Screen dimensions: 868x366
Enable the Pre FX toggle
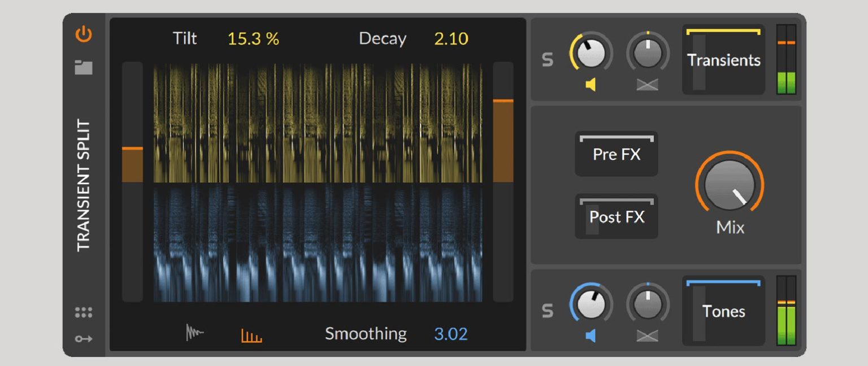pos(615,154)
